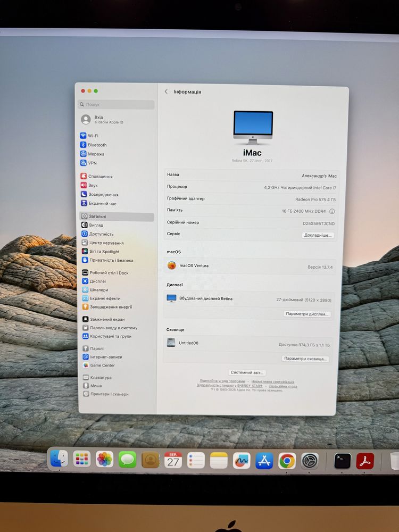
Task: Select Дисплеї displays in sidebar
Action: pyautogui.click(x=94, y=281)
